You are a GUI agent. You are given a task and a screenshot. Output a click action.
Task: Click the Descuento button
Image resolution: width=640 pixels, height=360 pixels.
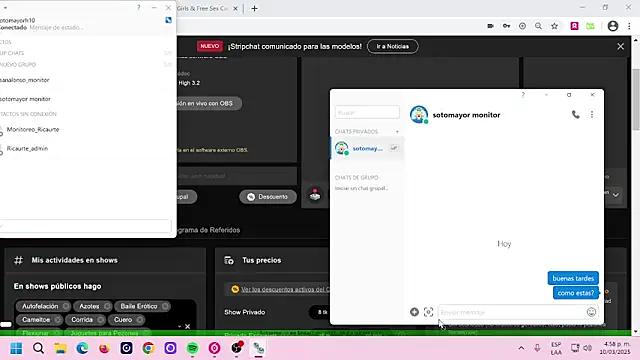point(268,197)
